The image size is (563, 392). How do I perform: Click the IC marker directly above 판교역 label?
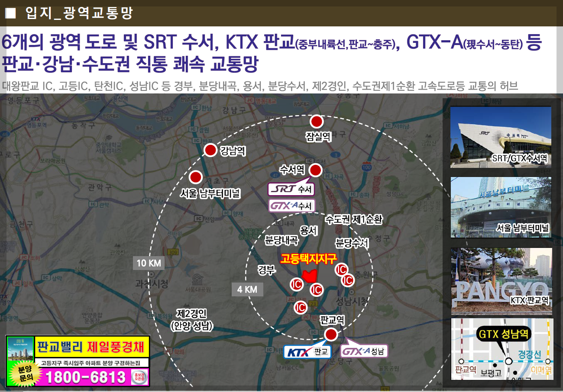tap(300, 308)
